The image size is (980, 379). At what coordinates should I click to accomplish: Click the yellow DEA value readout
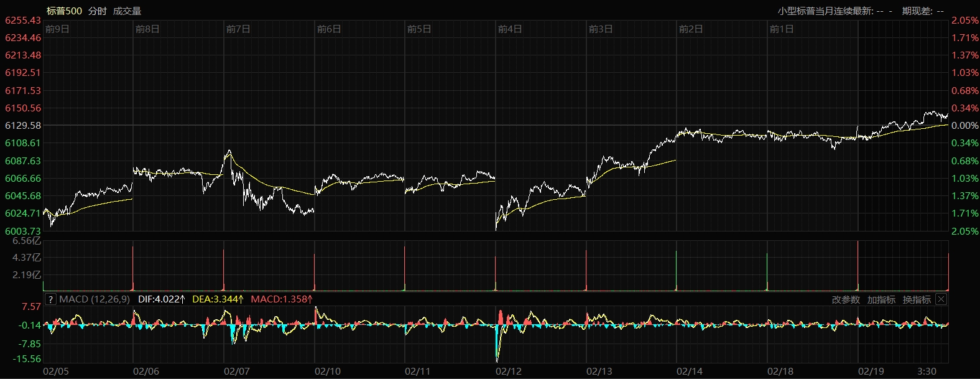[x=218, y=299]
